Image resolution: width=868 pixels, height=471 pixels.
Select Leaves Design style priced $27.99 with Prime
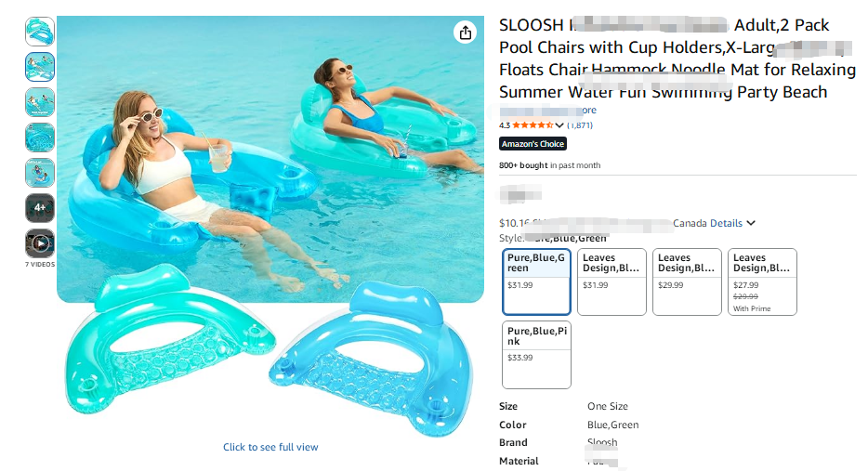pyautogui.click(x=762, y=281)
